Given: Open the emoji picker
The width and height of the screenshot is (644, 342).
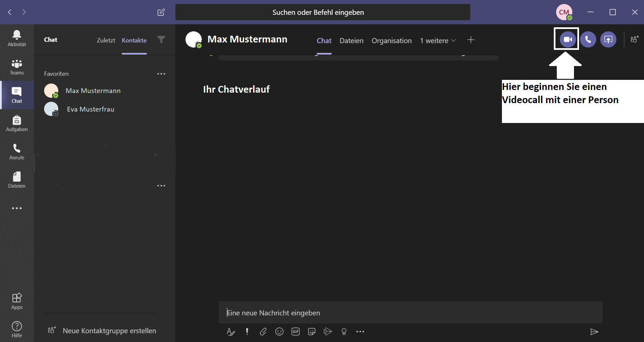Looking at the screenshot, I should 279,332.
